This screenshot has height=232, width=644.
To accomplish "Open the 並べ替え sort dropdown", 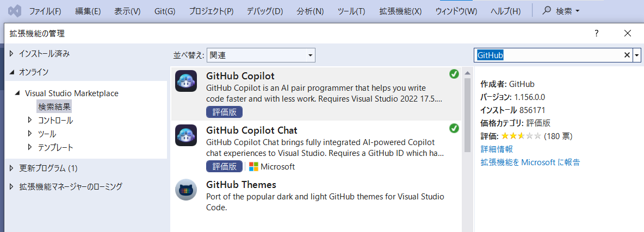I will click(x=261, y=55).
